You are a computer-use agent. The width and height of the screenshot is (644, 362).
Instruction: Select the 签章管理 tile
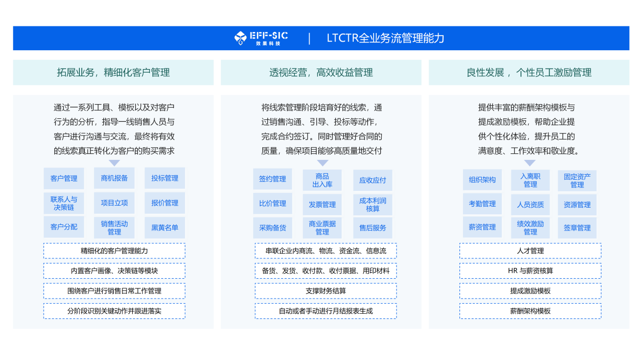click(577, 228)
